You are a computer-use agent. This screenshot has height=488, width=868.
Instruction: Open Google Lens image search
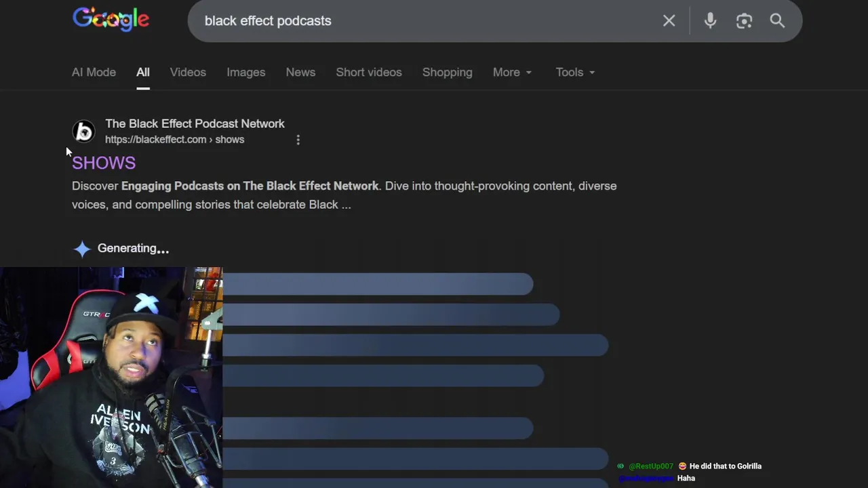pos(744,21)
